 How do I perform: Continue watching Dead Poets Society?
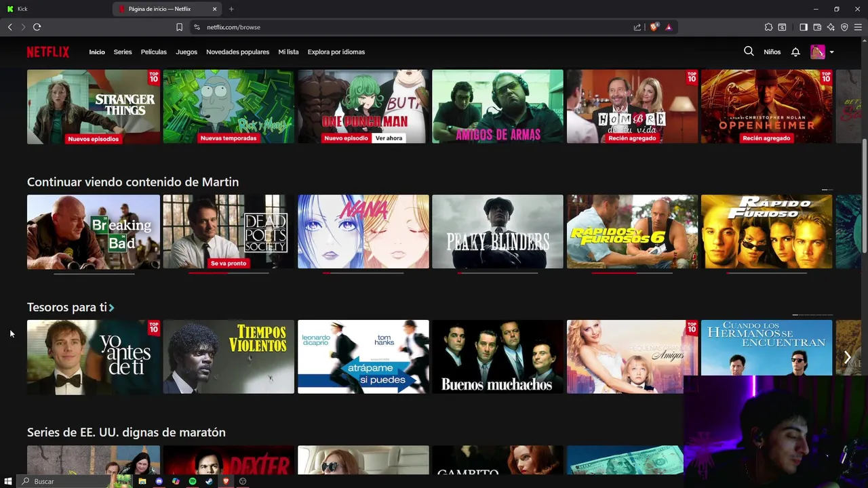tap(229, 232)
